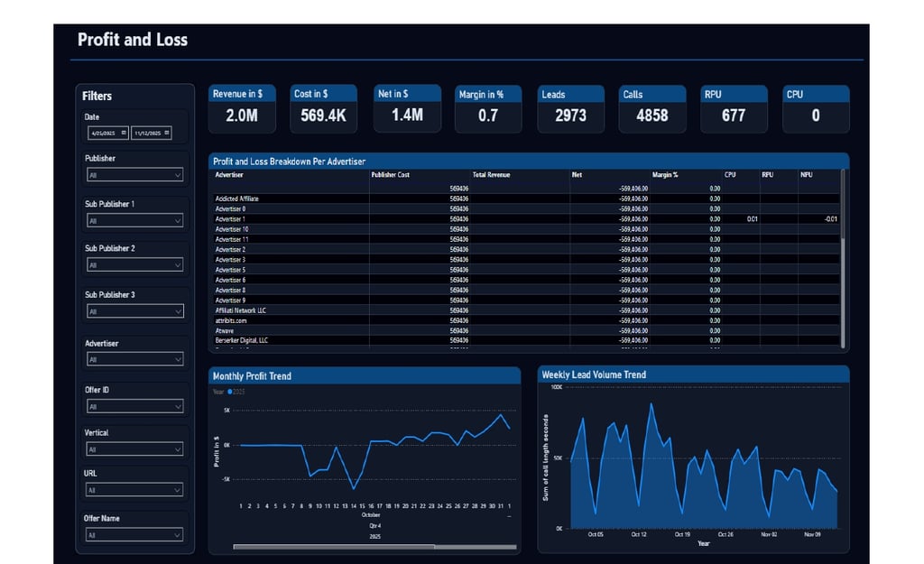924x564 pixels.
Task: Click the start date input field
Action: pyautogui.click(x=108, y=133)
